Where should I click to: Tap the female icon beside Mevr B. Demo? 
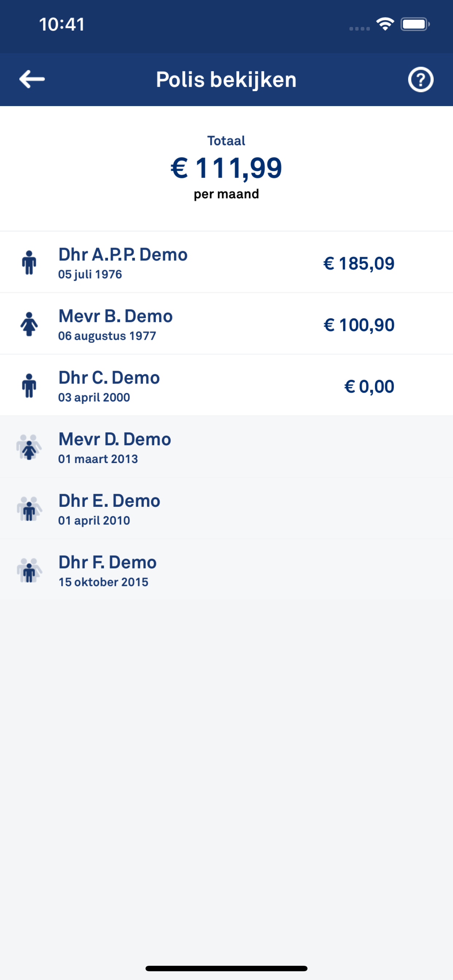click(29, 324)
